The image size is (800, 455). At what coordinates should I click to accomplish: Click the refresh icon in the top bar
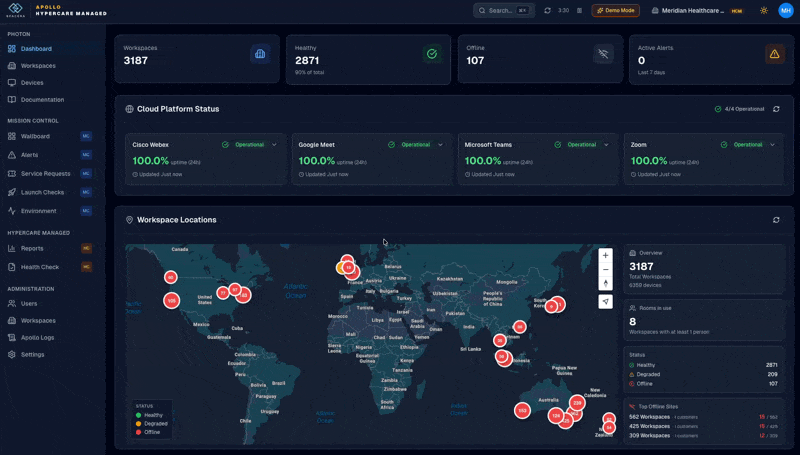pyautogui.click(x=547, y=10)
